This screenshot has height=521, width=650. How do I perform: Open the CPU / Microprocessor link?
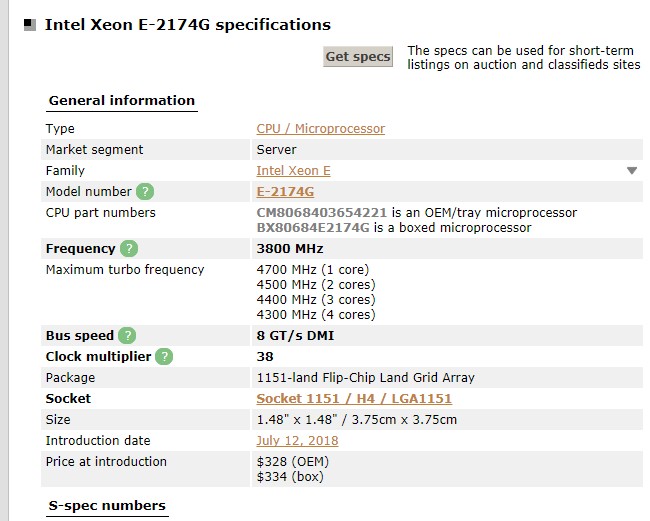(x=320, y=128)
